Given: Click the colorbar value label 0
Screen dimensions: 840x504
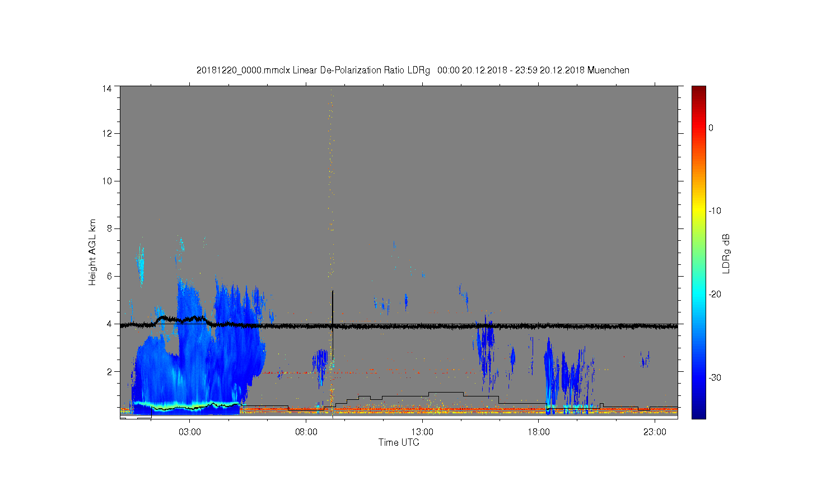Looking at the screenshot, I should 711,128.
